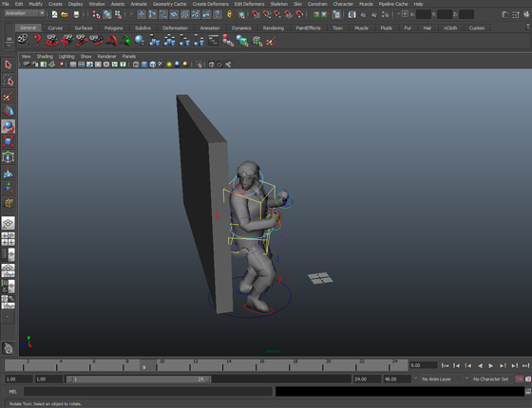The height and width of the screenshot is (408, 532).
Task: Switch to four-view panel layout
Action: click(9, 238)
